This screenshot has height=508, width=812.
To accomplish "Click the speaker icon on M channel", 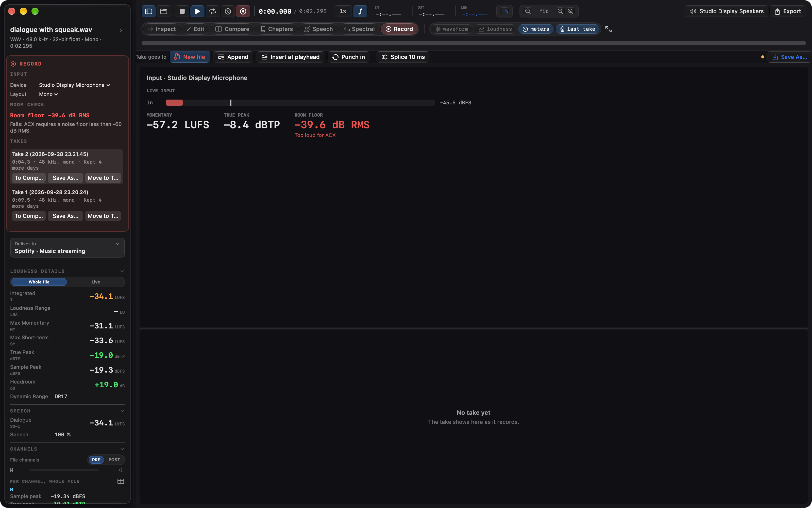I will [x=121, y=470].
